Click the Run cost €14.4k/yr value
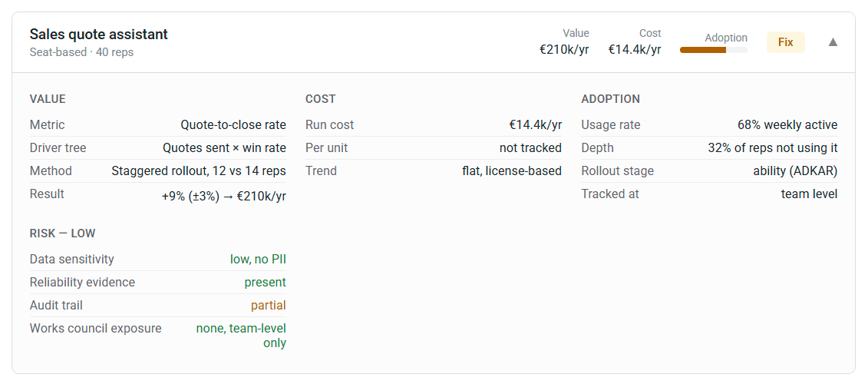Screen dimensions: 868x384 [x=535, y=124]
